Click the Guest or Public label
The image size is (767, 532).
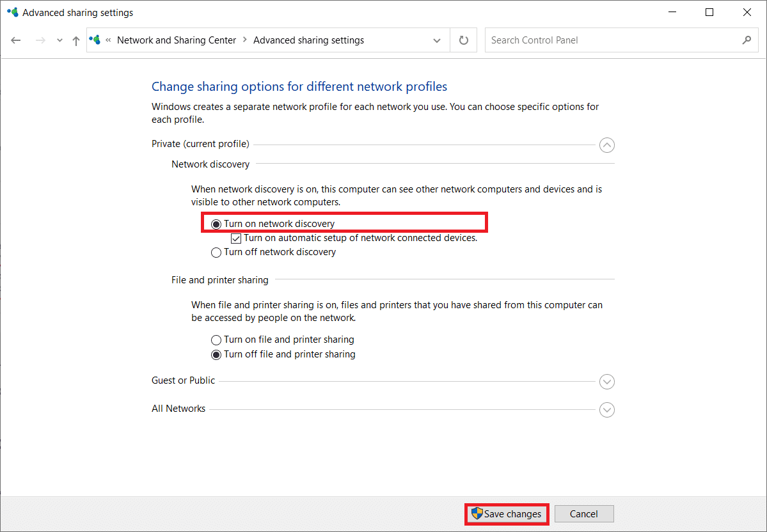pyautogui.click(x=184, y=380)
